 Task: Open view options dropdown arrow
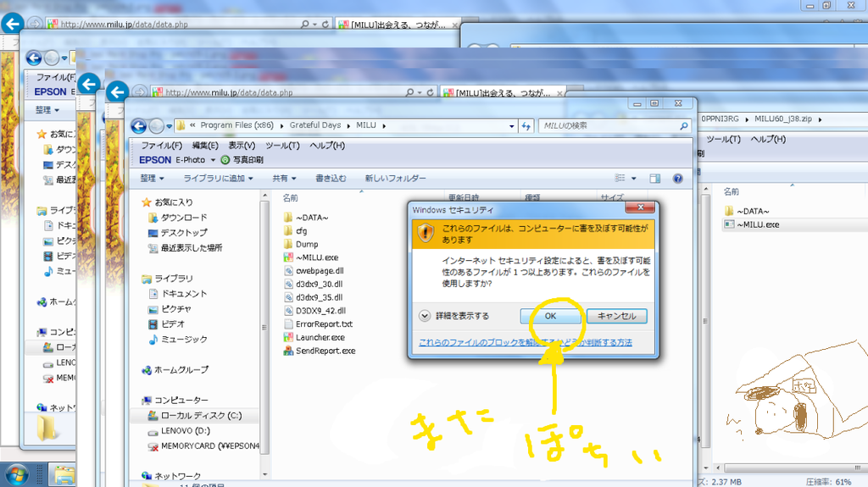pyautogui.click(x=634, y=178)
